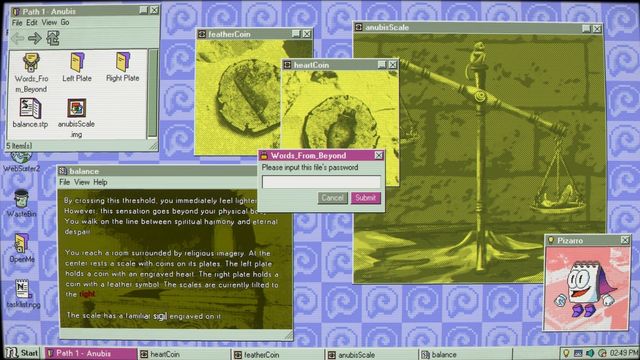Open the Go menu in Path window
640x360 pixels.
65,22
